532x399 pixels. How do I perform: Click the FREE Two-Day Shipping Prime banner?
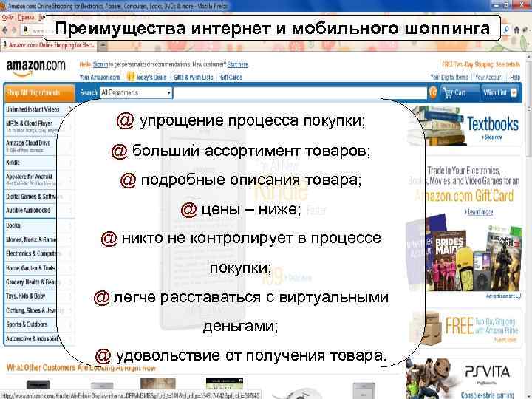tap(465, 327)
